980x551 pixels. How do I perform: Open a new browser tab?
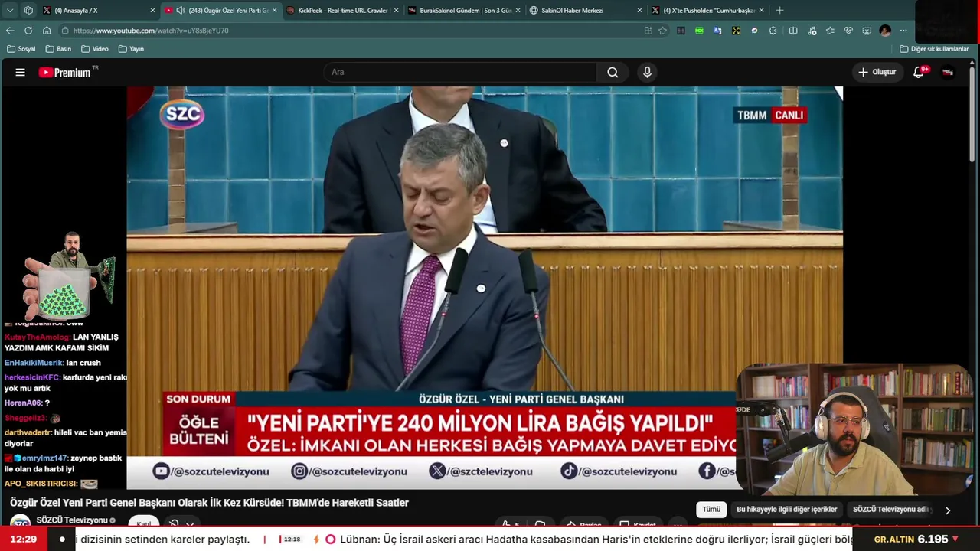coord(779,11)
